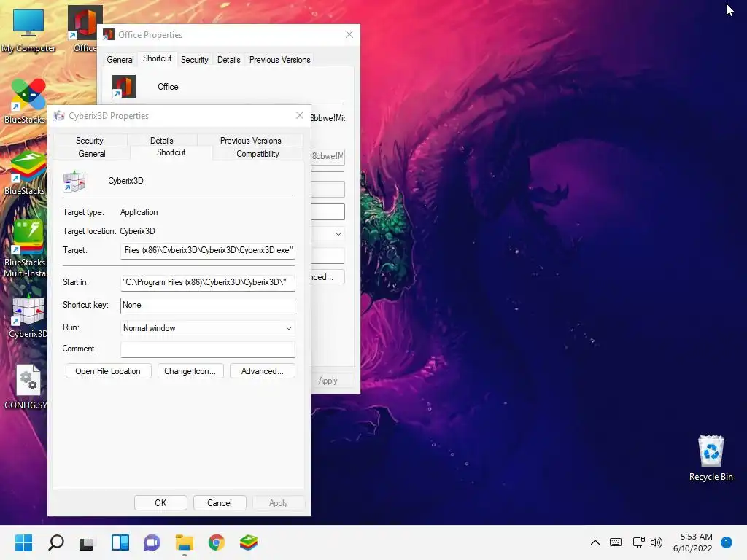This screenshot has width=747, height=560.
Task: Open Task View from taskbar
Action: [x=88, y=542]
